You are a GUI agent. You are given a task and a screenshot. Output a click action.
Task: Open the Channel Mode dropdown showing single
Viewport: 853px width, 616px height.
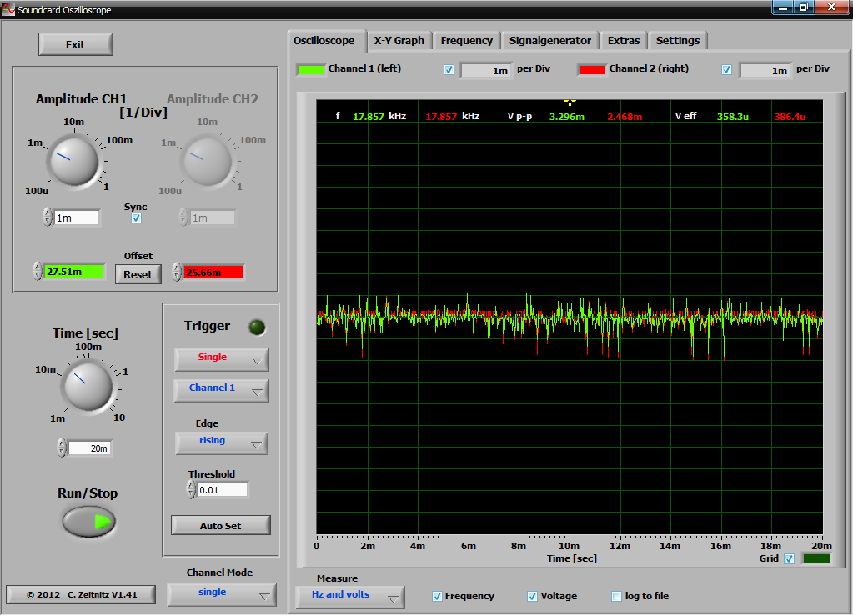click(222, 595)
